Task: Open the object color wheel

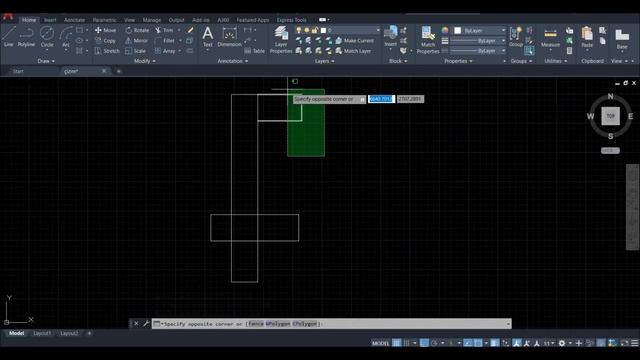Action: (445, 30)
